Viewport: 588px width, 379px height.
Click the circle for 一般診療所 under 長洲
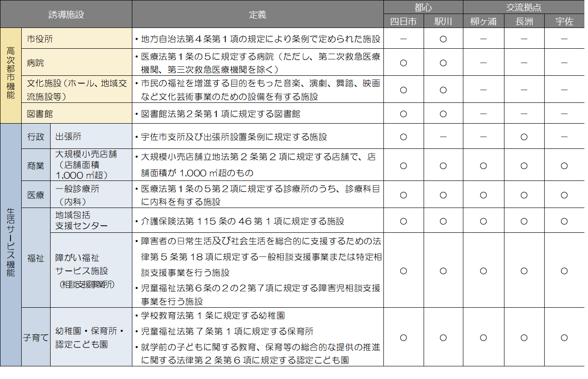tap(524, 195)
